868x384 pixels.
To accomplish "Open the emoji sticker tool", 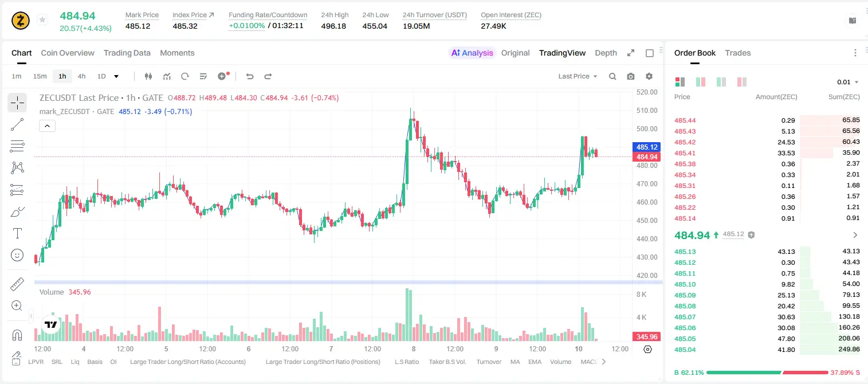I will [17, 255].
